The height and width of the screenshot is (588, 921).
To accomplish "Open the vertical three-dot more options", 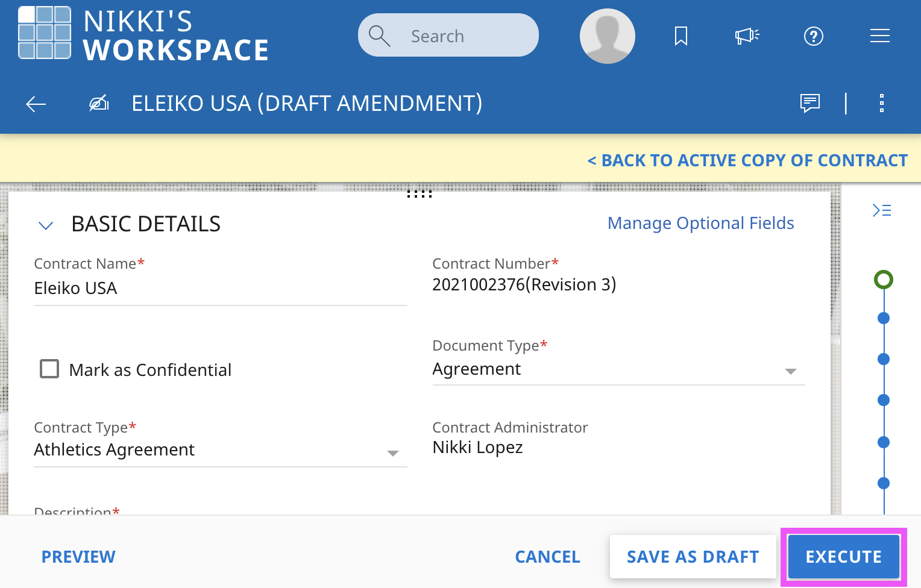I will 881,103.
